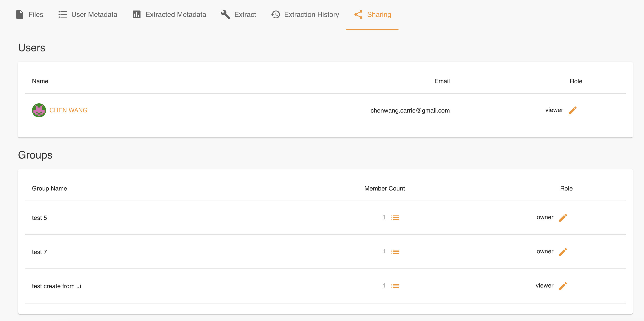This screenshot has width=644, height=321.
Task: Edit role pencil for test 7 group
Action: (563, 252)
